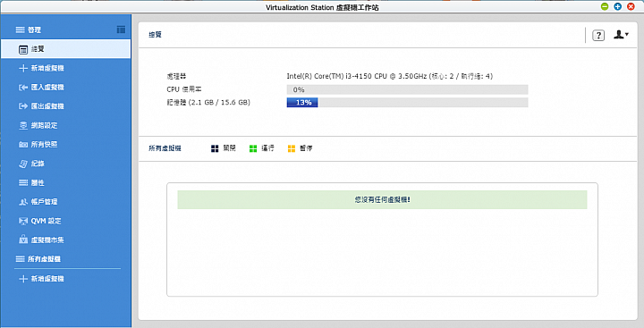The width and height of the screenshot is (644, 328).
Task: Click the sidebar layout toggle icon beside 管理
Action: (x=121, y=29)
